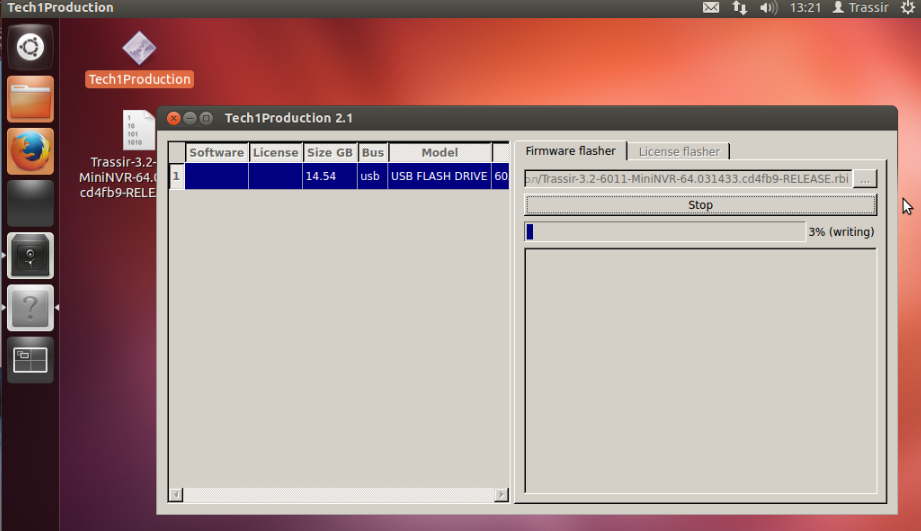Image resolution: width=921 pixels, height=531 pixels.
Task: Open the mail indicator in top panel
Action: tap(711, 8)
